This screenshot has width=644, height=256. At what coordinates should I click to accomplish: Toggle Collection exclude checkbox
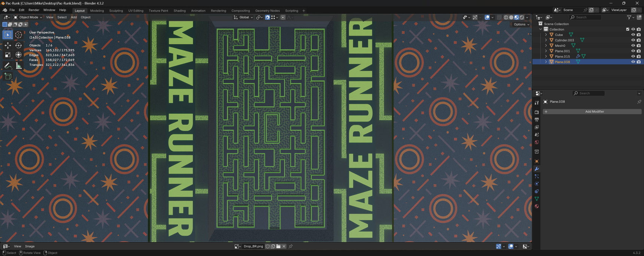(628, 29)
